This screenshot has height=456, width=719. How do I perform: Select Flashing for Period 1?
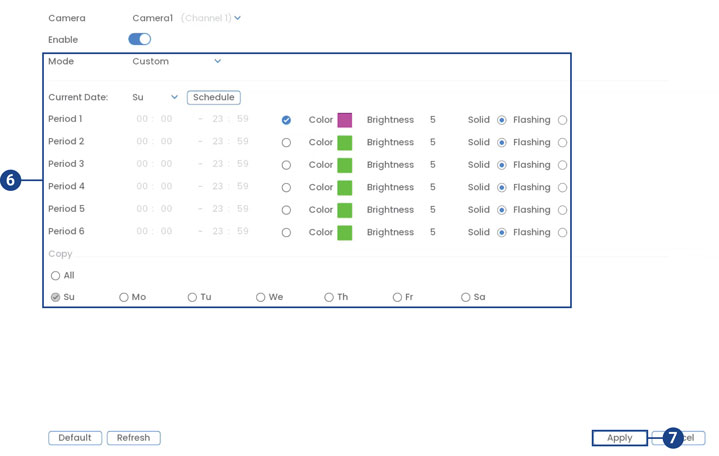(x=563, y=120)
